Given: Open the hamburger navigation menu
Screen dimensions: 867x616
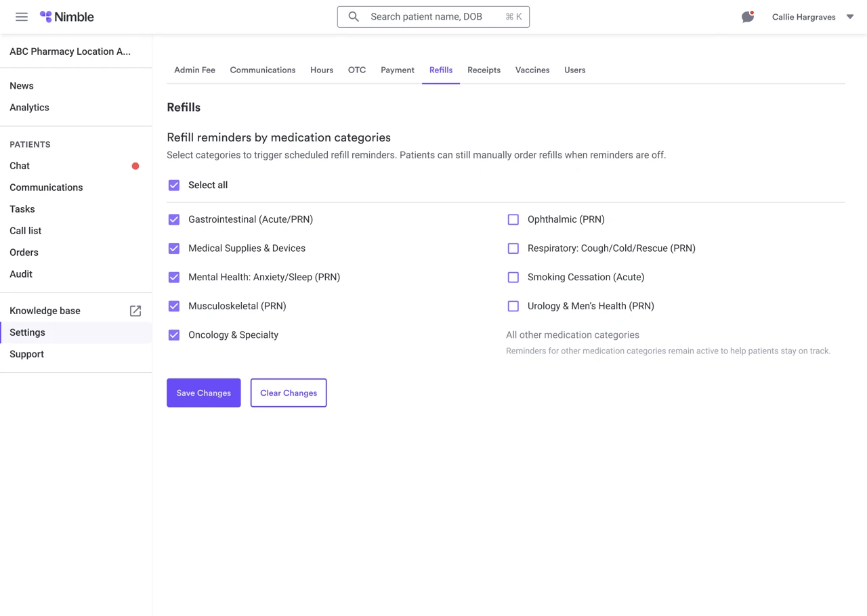Looking at the screenshot, I should [22, 17].
